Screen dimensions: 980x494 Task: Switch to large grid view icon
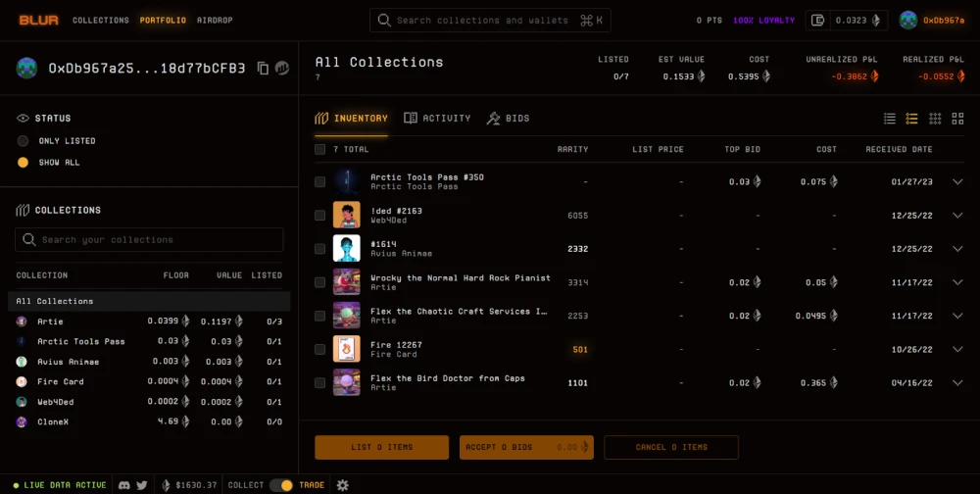tap(957, 119)
